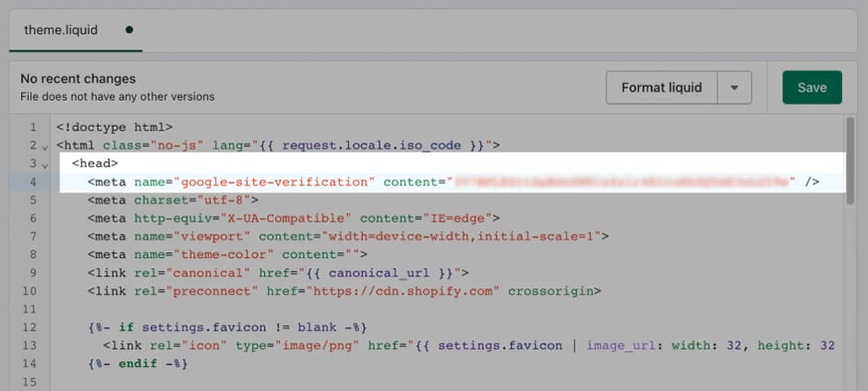Click line number 10 in the gutter

(x=30, y=291)
